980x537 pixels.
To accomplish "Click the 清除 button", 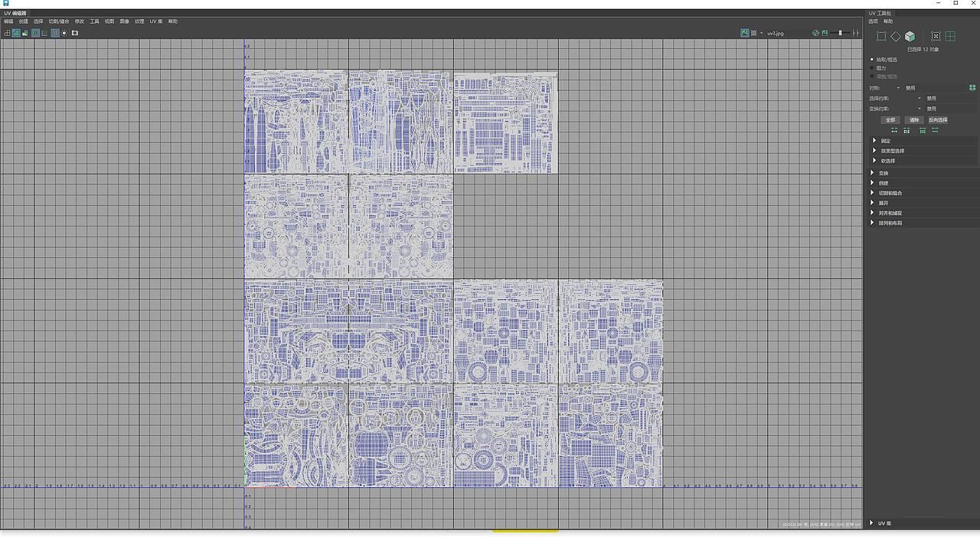I will (914, 120).
